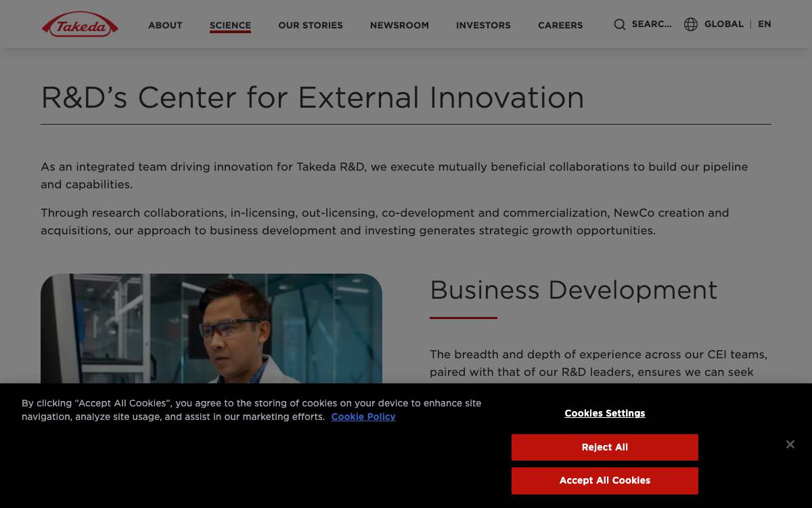Viewport: 812px width, 508px height.
Task: Click the globe icon
Action: (x=691, y=24)
